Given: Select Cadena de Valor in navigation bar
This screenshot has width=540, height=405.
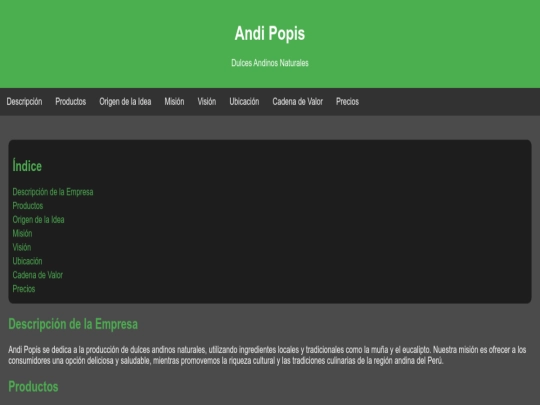Looking at the screenshot, I should coord(298,102).
